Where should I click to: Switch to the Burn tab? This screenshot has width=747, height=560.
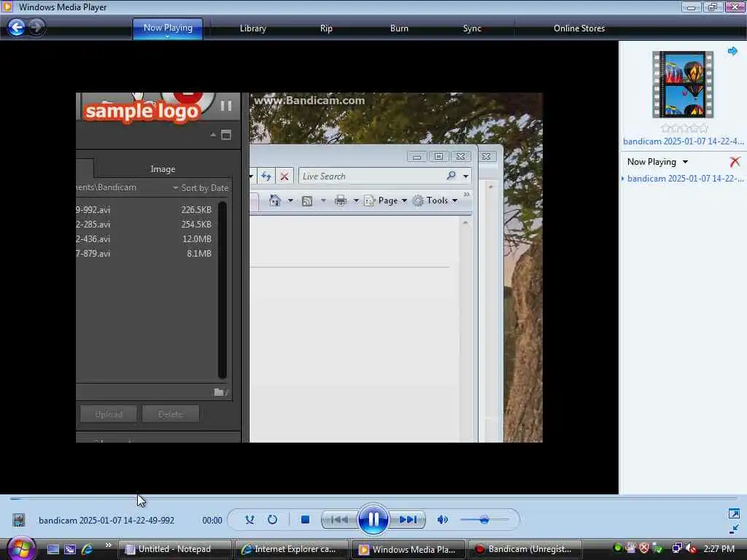pos(399,28)
